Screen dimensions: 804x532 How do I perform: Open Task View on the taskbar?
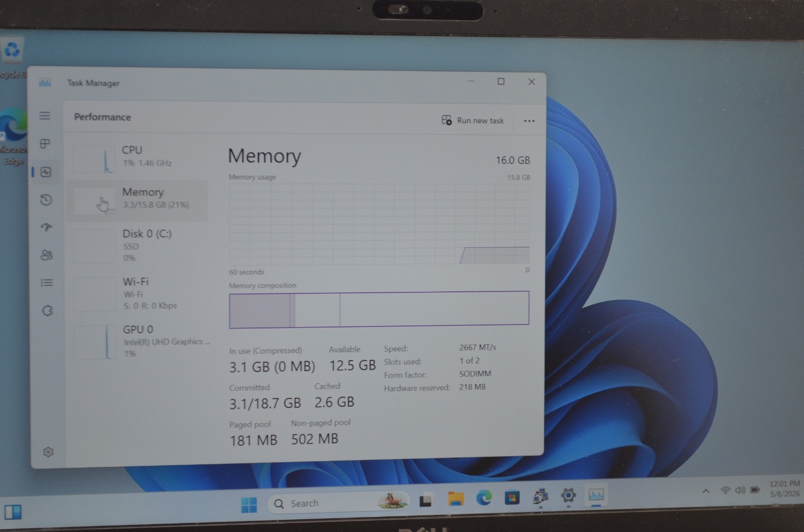426,500
